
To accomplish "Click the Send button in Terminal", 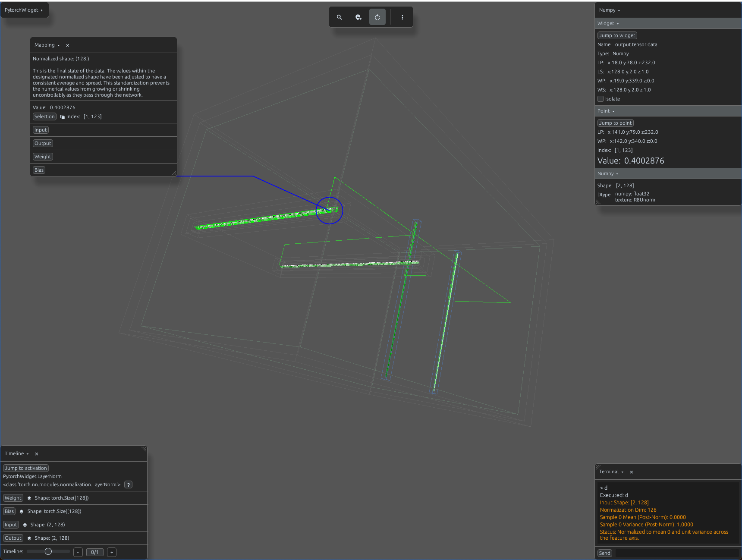I will coord(605,553).
